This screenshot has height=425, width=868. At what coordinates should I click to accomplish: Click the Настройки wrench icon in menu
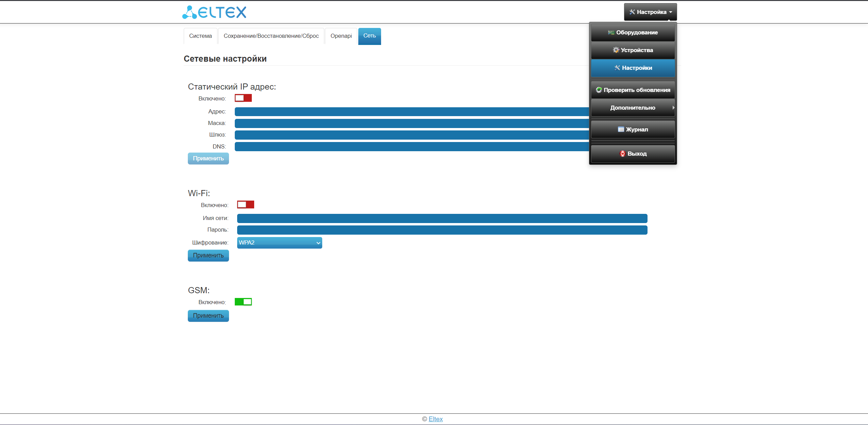click(617, 68)
